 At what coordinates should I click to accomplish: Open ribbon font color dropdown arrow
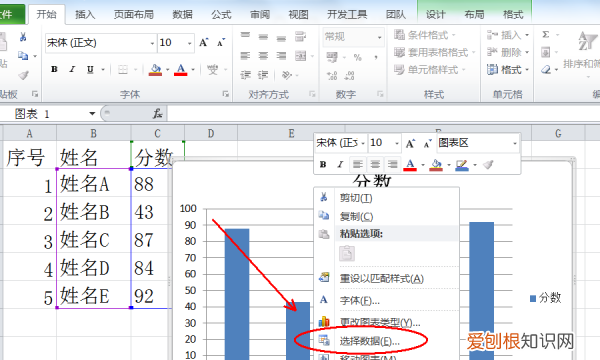click(x=193, y=70)
